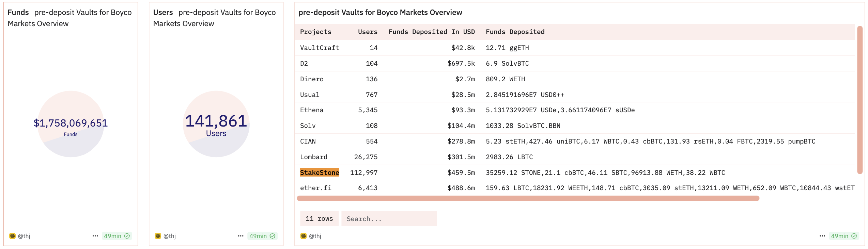Screen dimensions: 868x249
Task: Click the $28.5m value for Usual
Action: (x=463, y=95)
